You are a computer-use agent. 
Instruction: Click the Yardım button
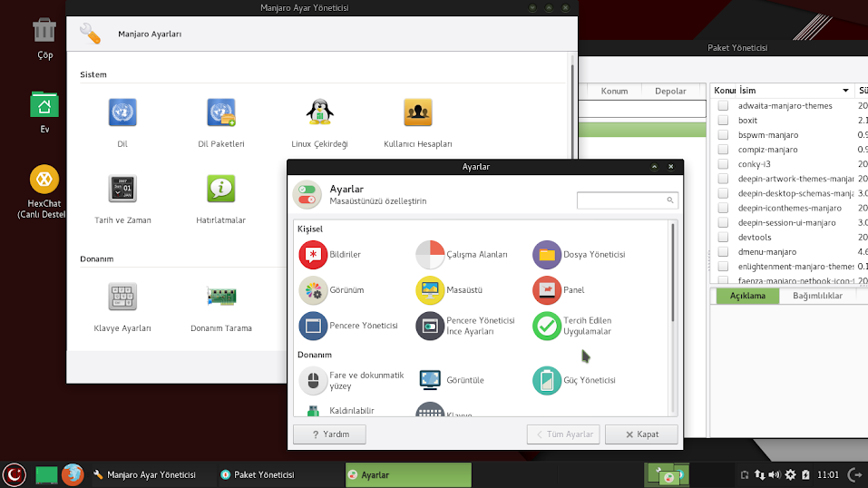(x=329, y=434)
